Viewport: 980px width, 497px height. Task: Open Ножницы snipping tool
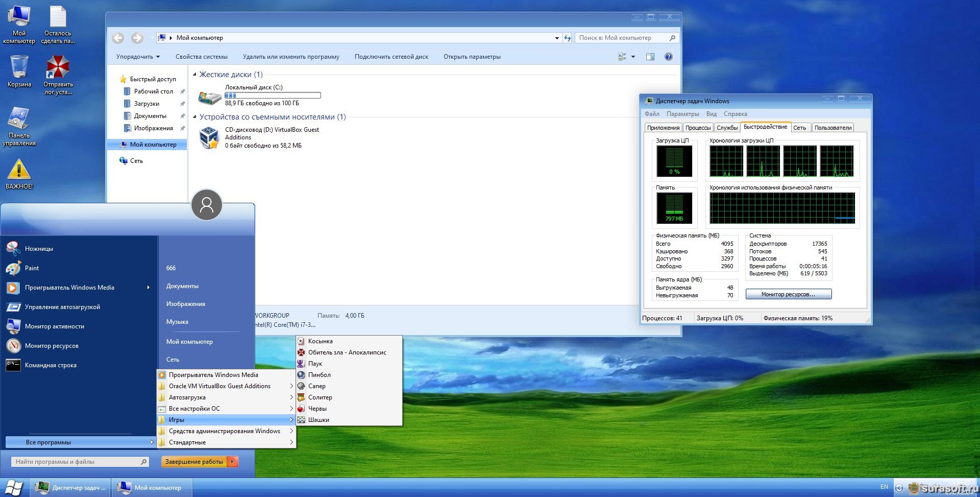pyautogui.click(x=39, y=249)
